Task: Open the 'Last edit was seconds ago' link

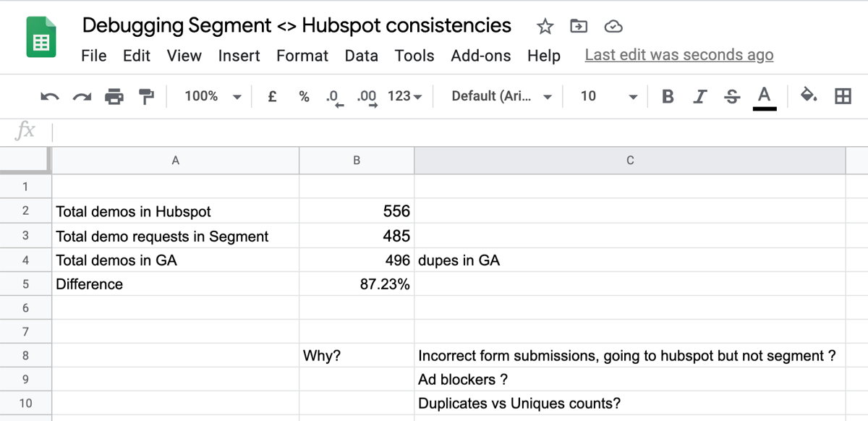Action: pyautogui.click(x=679, y=55)
